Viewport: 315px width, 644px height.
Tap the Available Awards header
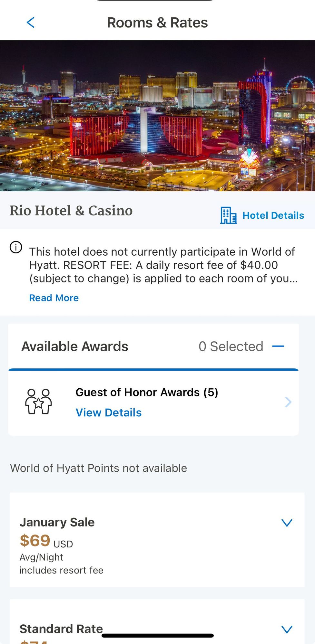(75, 346)
